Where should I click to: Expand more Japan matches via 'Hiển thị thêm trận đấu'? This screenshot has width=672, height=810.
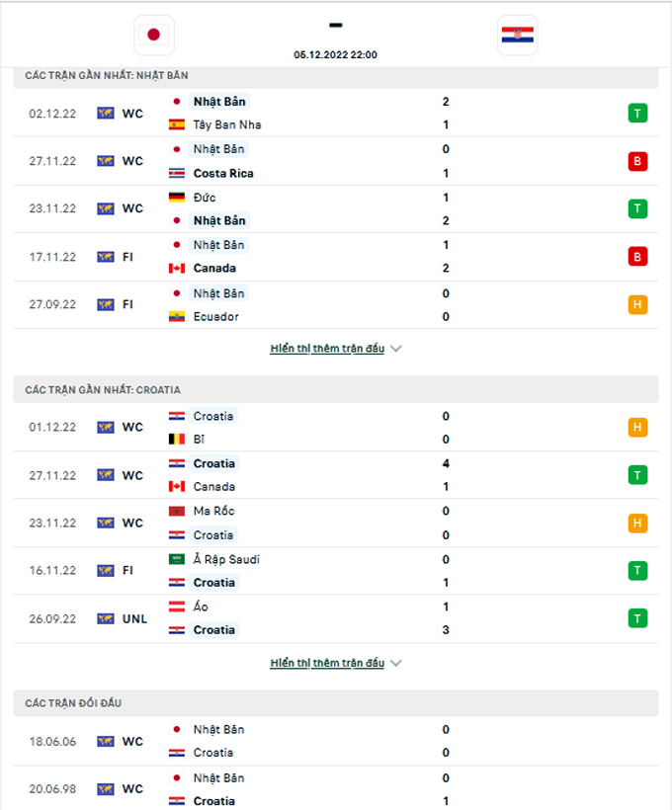pos(327,349)
